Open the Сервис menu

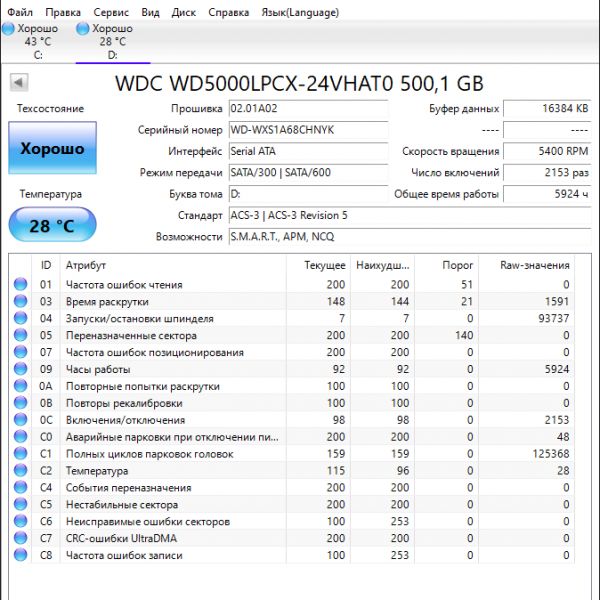click(110, 12)
